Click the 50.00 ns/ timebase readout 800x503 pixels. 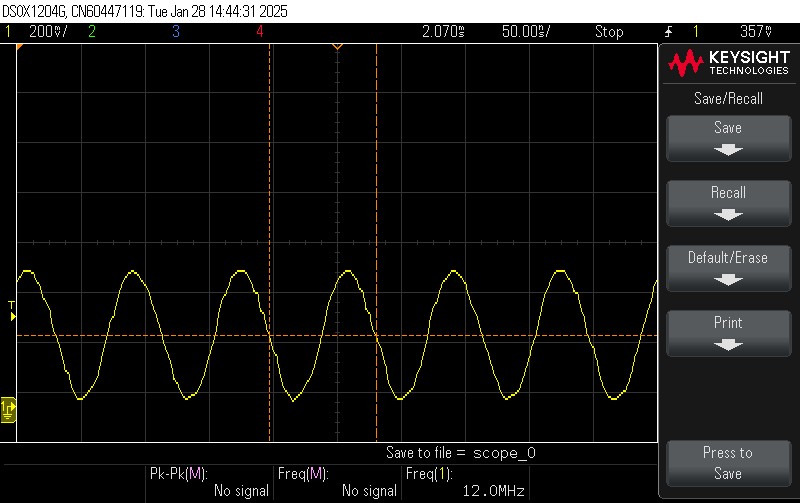526,32
